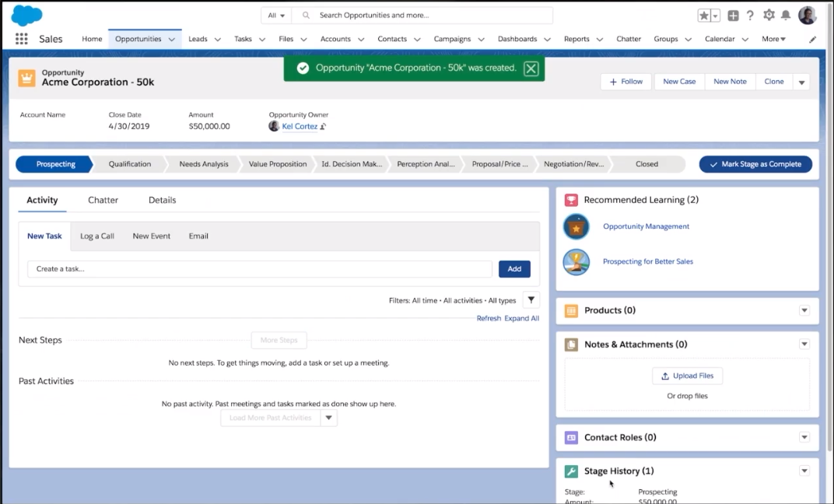
Task: Open the Help question mark icon
Action: tap(750, 16)
